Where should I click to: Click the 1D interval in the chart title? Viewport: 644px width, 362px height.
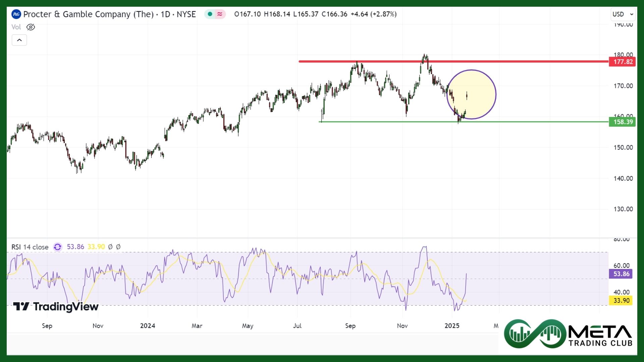pyautogui.click(x=165, y=14)
